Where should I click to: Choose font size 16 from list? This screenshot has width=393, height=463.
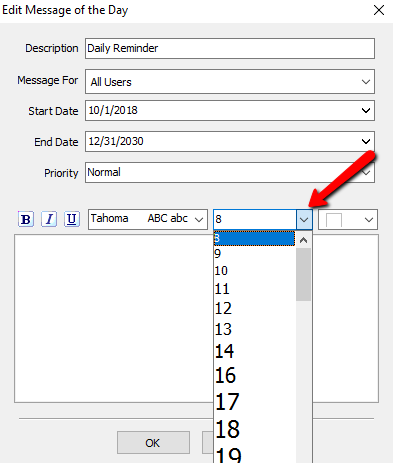click(254, 375)
